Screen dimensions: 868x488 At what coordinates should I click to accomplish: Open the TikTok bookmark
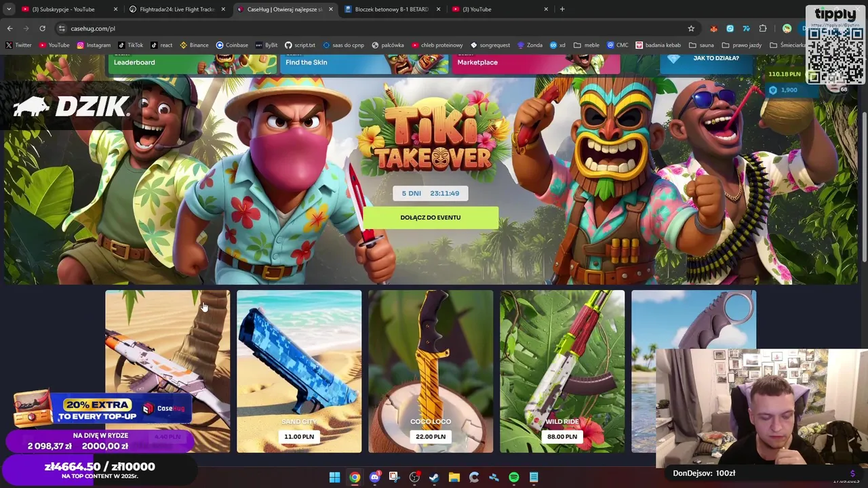point(130,45)
